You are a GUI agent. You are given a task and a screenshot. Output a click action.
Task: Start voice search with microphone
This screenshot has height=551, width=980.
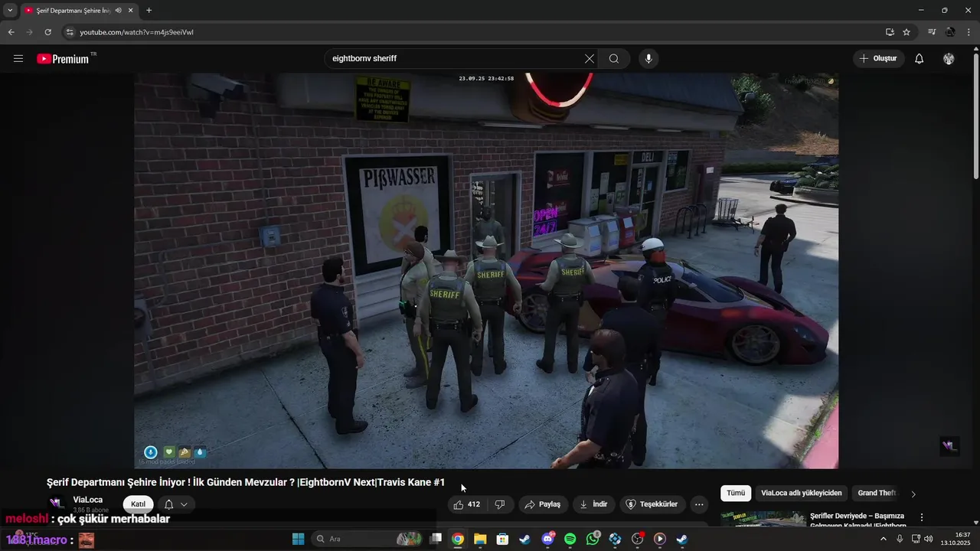click(x=648, y=59)
